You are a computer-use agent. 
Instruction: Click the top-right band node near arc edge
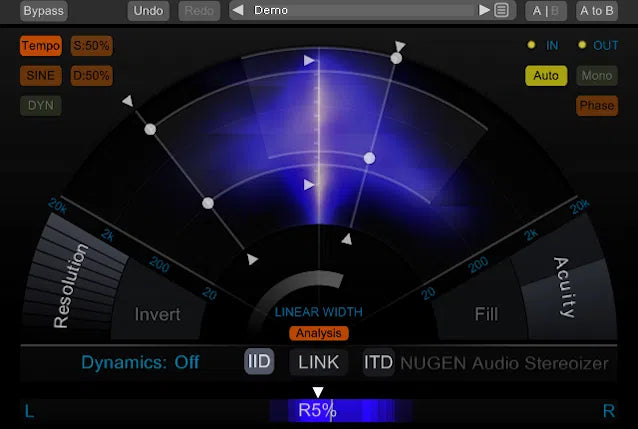click(x=396, y=58)
